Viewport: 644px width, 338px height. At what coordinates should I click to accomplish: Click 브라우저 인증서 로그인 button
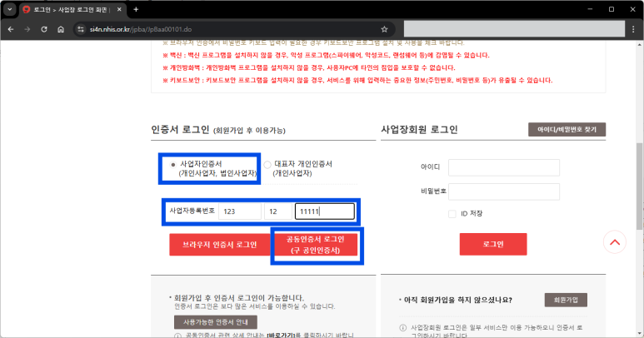(x=220, y=245)
